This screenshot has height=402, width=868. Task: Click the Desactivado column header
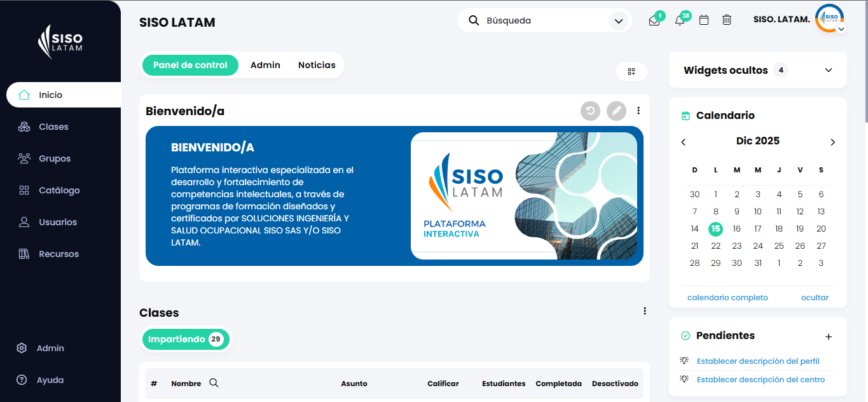tap(615, 384)
